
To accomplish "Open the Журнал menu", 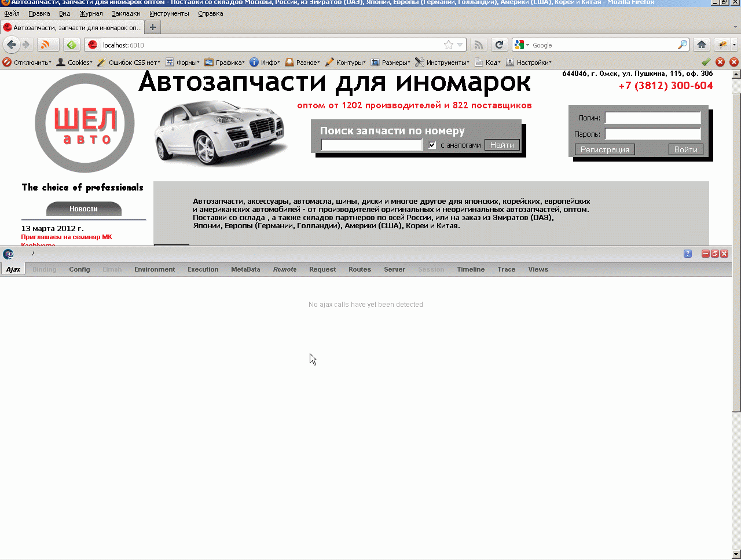I will click(91, 13).
